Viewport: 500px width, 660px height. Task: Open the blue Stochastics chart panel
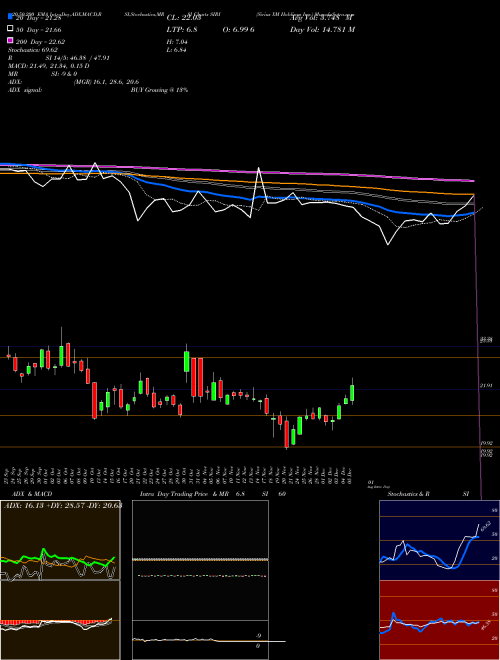click(439, 540)
